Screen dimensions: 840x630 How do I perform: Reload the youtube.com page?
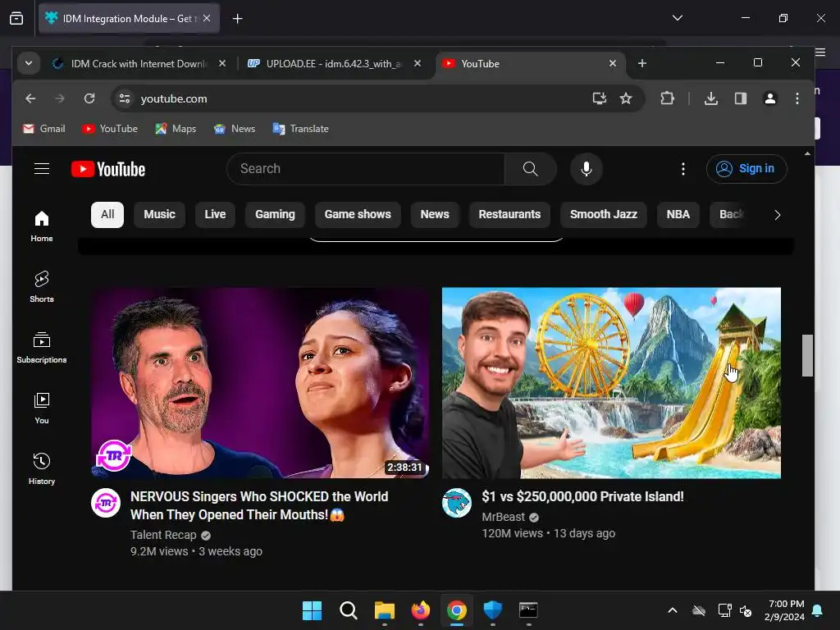tap(89, 98)
